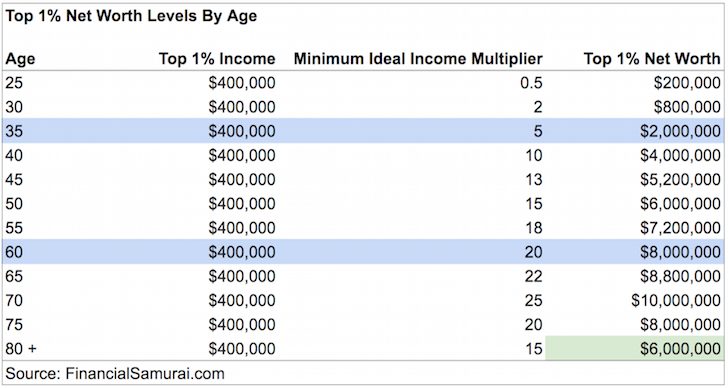Click the table title Top 1% Net Worth Levels By Age
Screen dimensions: 728x388
[x=131, y=16]
